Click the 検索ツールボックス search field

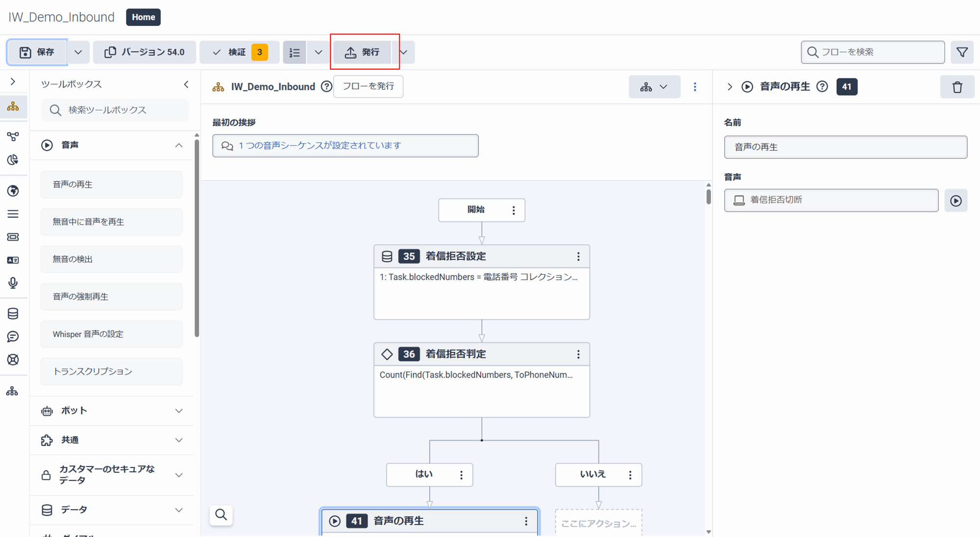(x=115, y=110)
